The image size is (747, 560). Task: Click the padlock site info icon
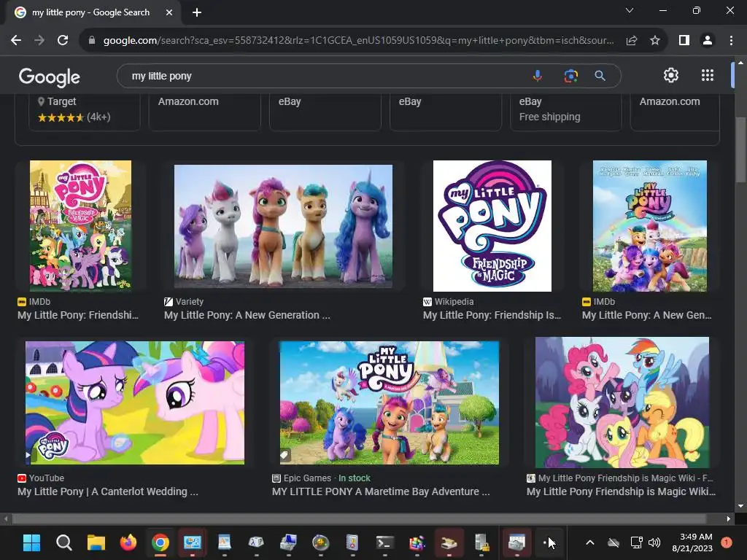click(x=92, y=41)
